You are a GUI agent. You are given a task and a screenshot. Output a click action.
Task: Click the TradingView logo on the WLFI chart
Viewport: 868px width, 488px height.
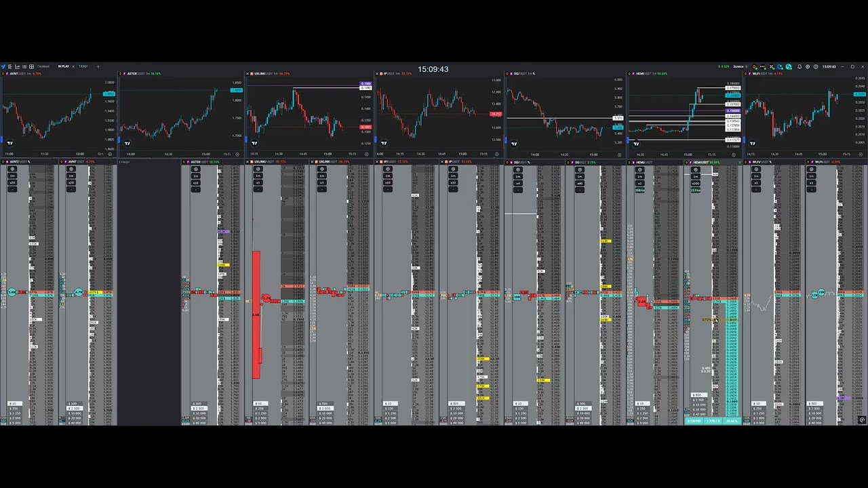click(753, 143)
